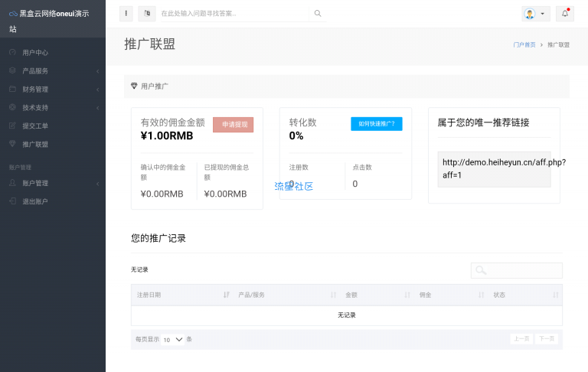Click the language translate icon in top bar
Viewport: 588px width, 372px height.
point(147,13)
